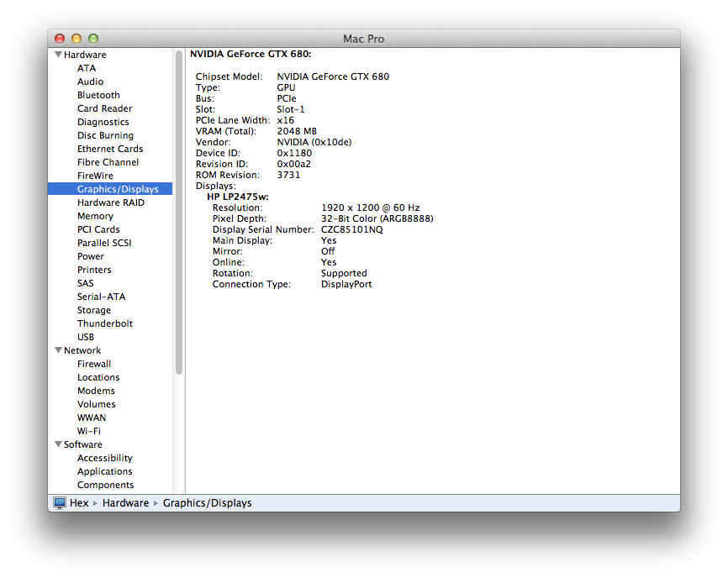Viewport: 728px width, 578px height.
Task: Select ATA in the sidebar
Action: coord(87,68)
